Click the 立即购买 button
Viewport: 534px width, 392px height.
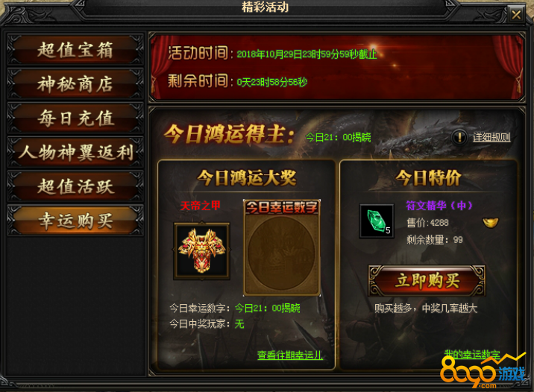(x=427, y=281)
